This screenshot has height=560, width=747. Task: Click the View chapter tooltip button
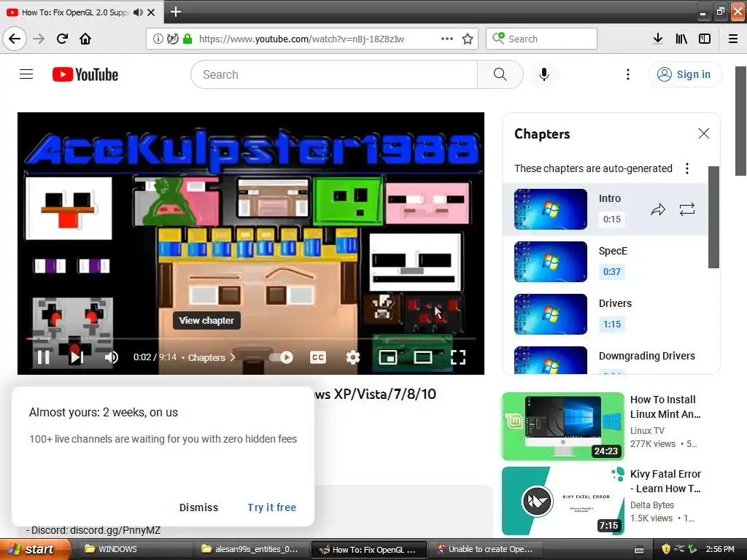coord(206,321)
